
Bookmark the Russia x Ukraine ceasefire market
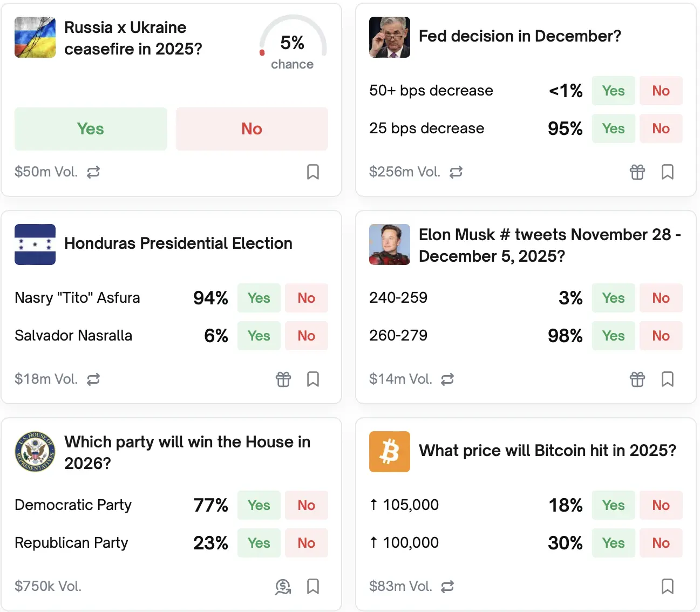(313, 172)
